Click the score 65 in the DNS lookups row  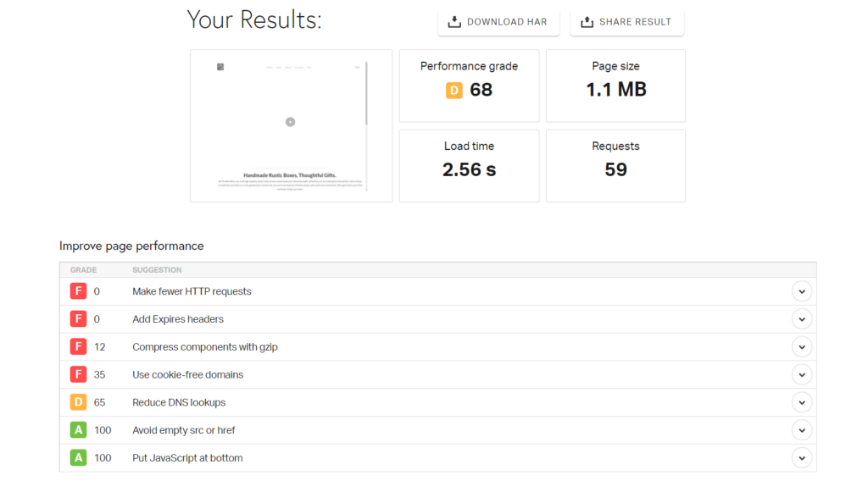pyautogui.click(x=100, y=402)
